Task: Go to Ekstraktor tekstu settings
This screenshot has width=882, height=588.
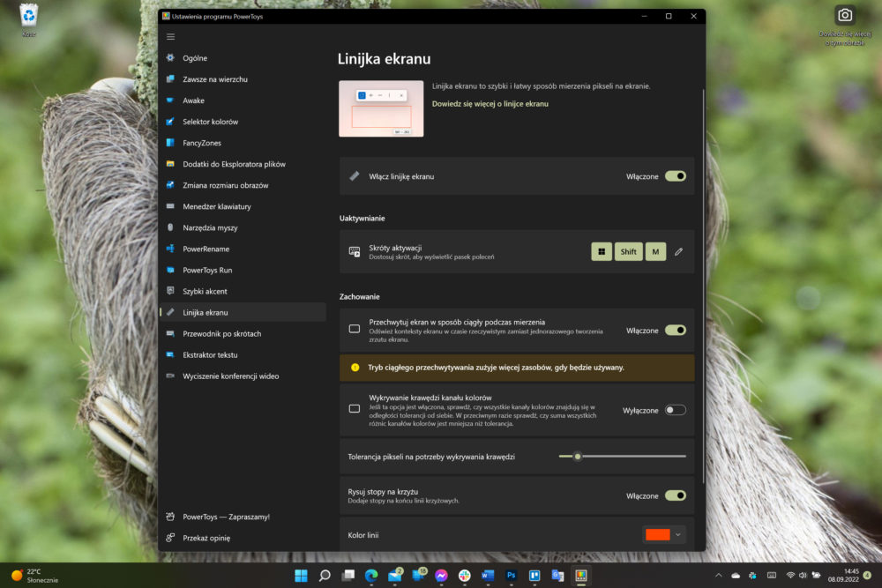Action: 243,354
